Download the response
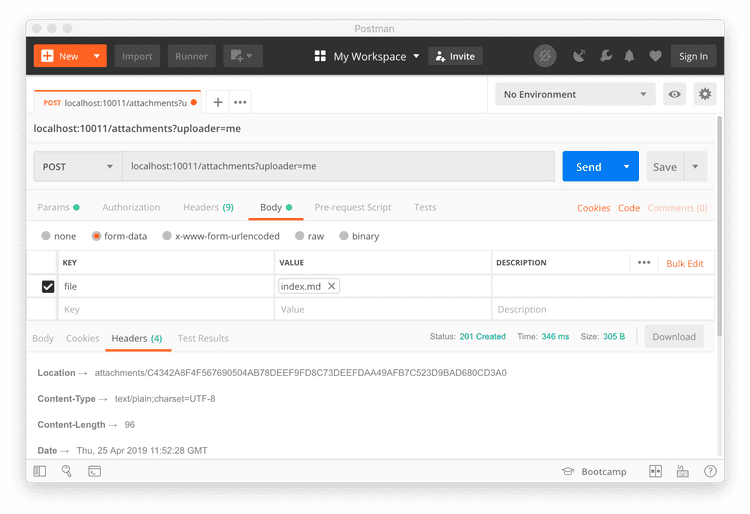The height and width of the screenshot is (514, 750). pos(674,337)
